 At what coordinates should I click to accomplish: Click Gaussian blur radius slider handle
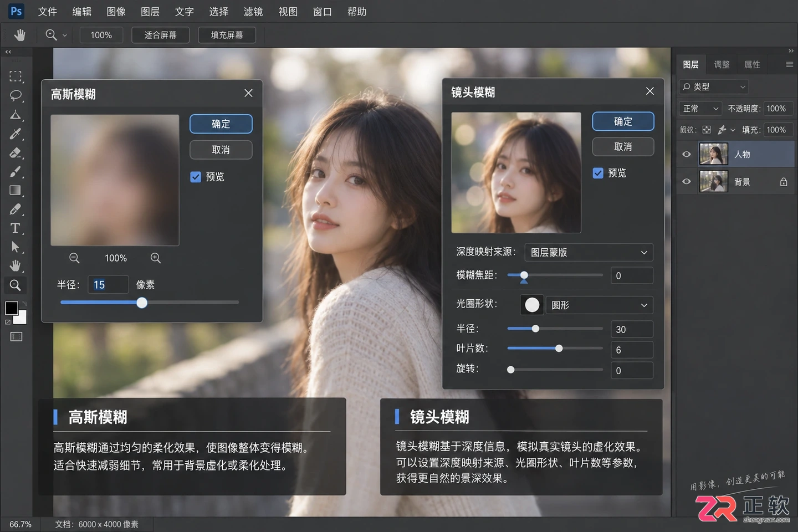[142, 303]
